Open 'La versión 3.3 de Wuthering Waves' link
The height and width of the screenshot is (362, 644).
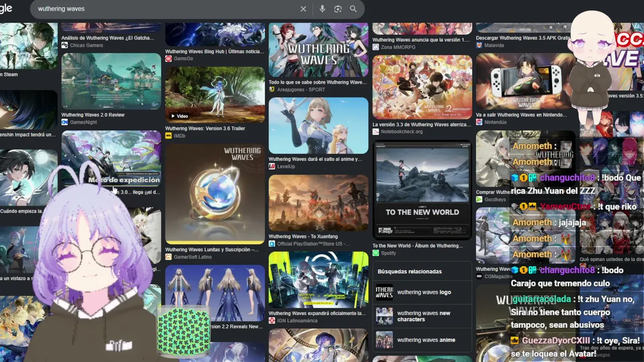pos(422,125)
